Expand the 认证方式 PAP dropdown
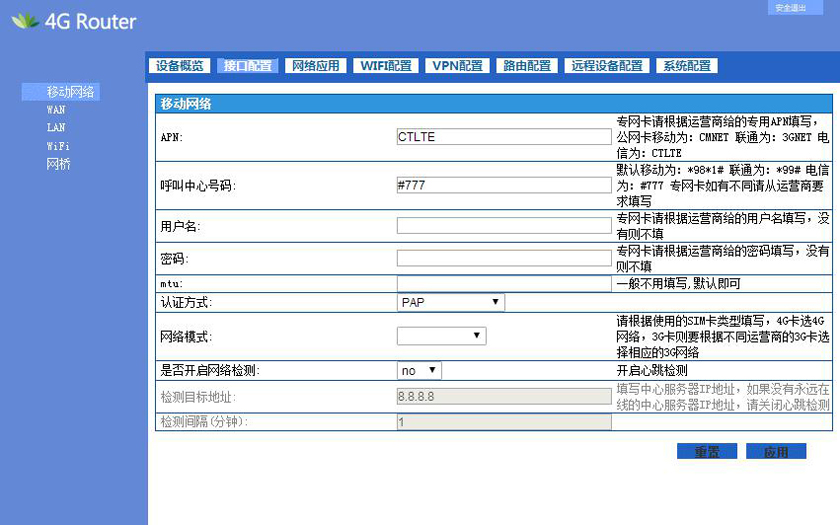This screenshot has height=525, width=840. pyautogui.click(x=450, y=302)
